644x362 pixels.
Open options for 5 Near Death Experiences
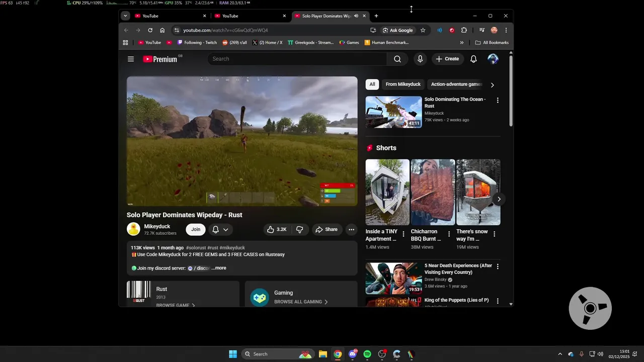498,266
